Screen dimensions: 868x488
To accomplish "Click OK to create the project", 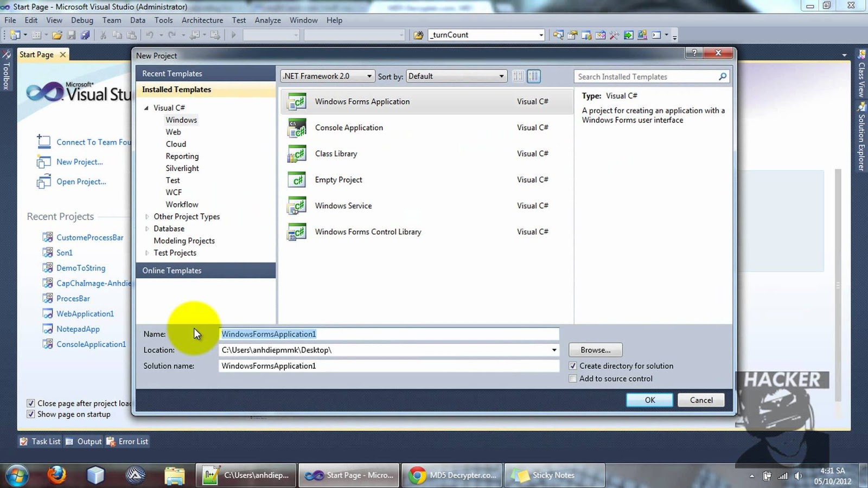I will [x=650, y=400].
